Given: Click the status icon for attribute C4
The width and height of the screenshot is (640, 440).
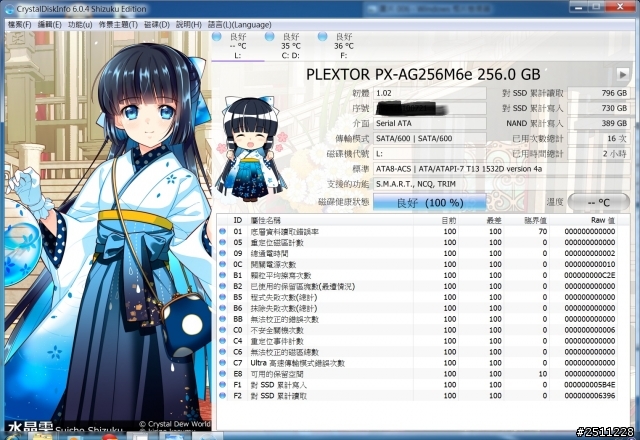Looking at the screenshot, I should 222,341.
